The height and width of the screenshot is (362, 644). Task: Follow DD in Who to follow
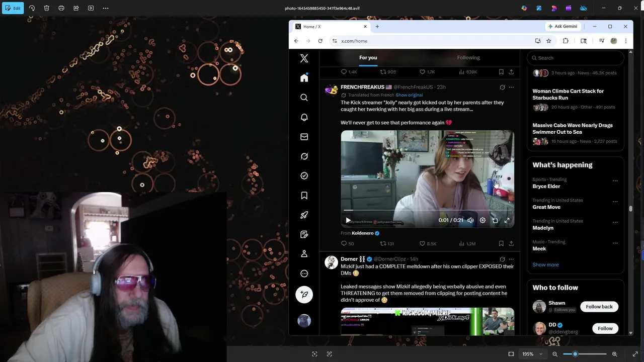(x=605, y=328)
